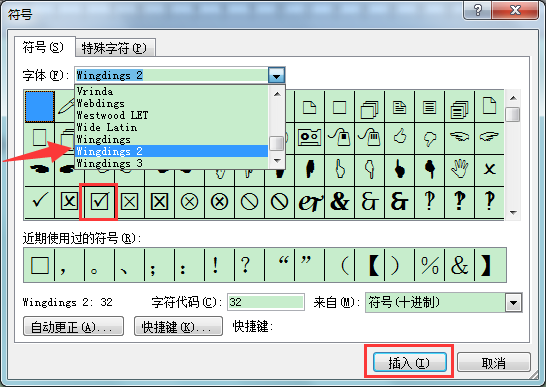Choose the thin prohibition circle symbol
This screenshot has width=546, height=387.
click(x=249, y=202)
